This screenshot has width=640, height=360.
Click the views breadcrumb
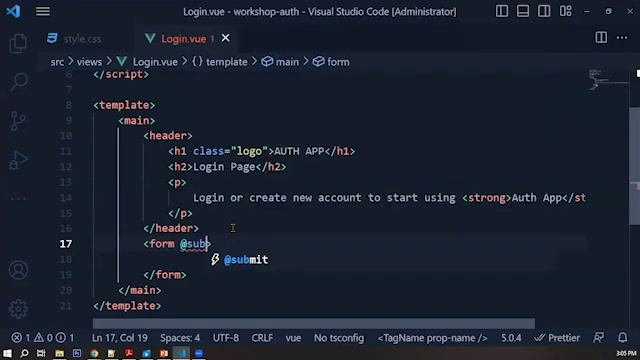[89, 62]
